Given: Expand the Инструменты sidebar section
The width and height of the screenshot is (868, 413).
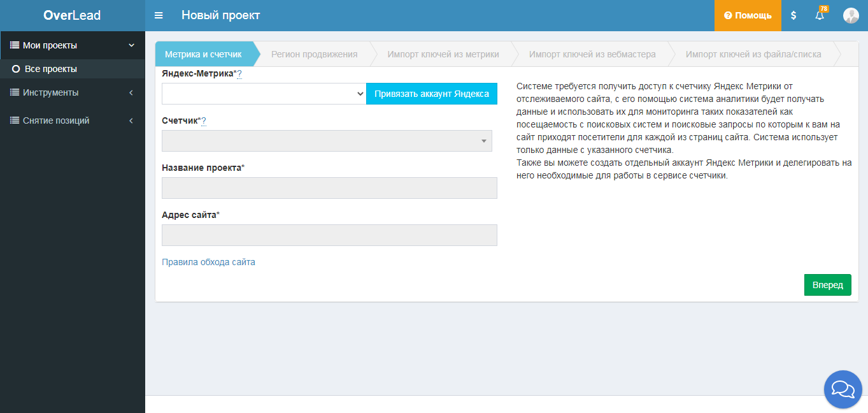Looking at the screenshot, I should pos(72,92).
